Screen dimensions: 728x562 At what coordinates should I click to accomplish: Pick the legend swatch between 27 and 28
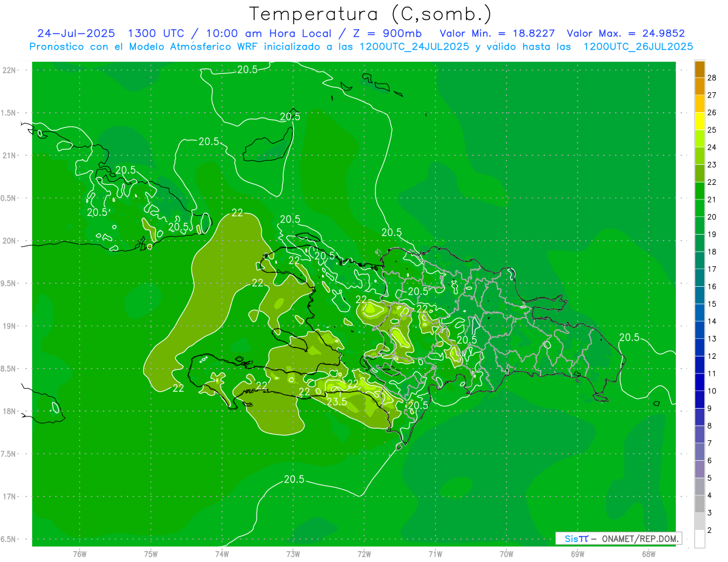(x=699, y=86)
